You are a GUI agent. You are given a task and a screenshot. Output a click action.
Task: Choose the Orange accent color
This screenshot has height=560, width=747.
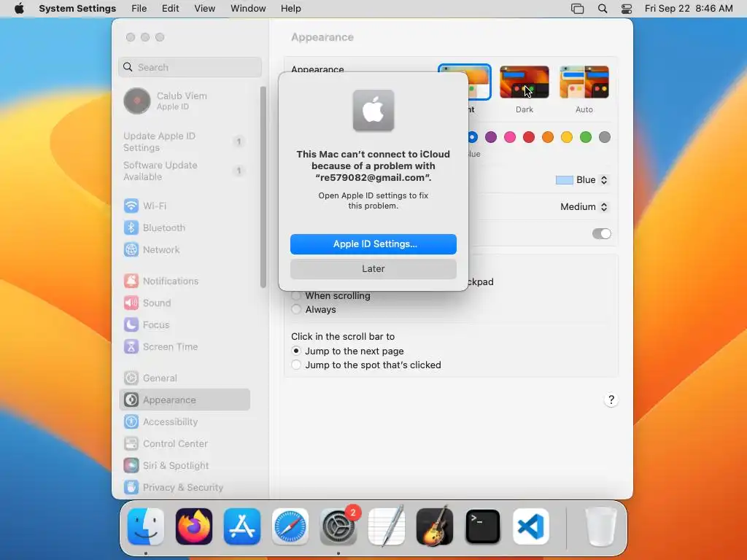click(x=548, y=137)
